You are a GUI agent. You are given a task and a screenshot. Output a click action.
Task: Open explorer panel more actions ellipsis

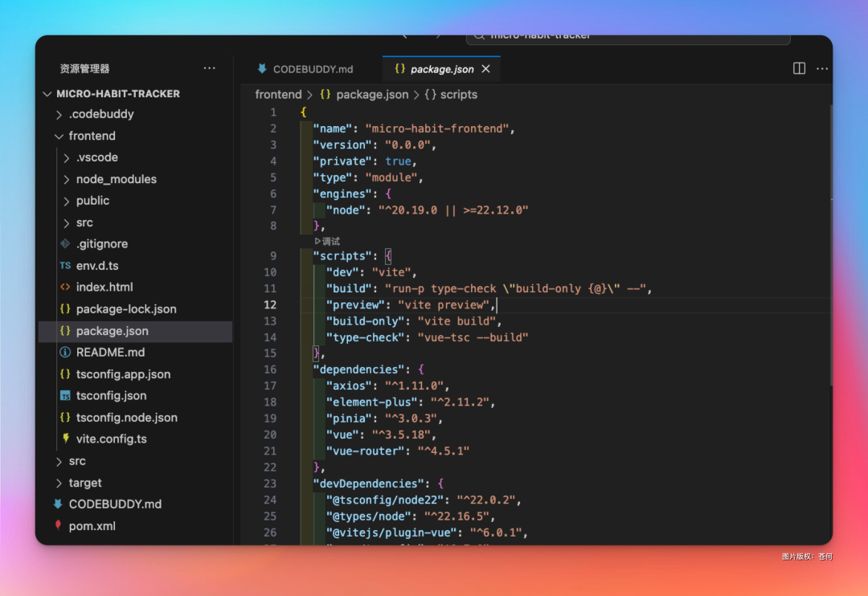[x=209, y=68]
